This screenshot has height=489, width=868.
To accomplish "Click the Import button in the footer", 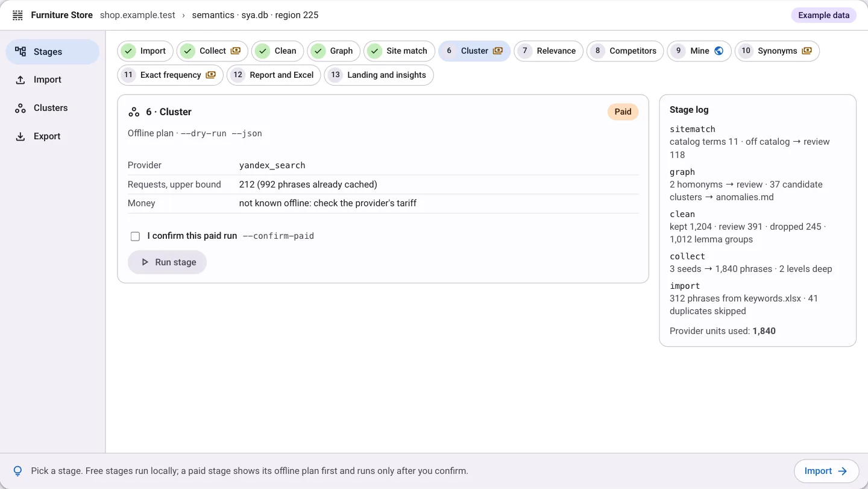I will tap(826, 471).
